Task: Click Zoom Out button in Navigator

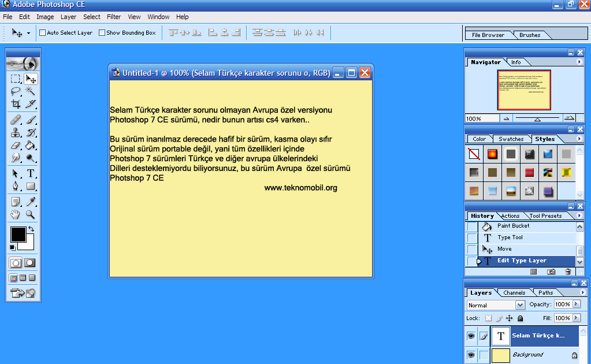Action: coord(506,118)
